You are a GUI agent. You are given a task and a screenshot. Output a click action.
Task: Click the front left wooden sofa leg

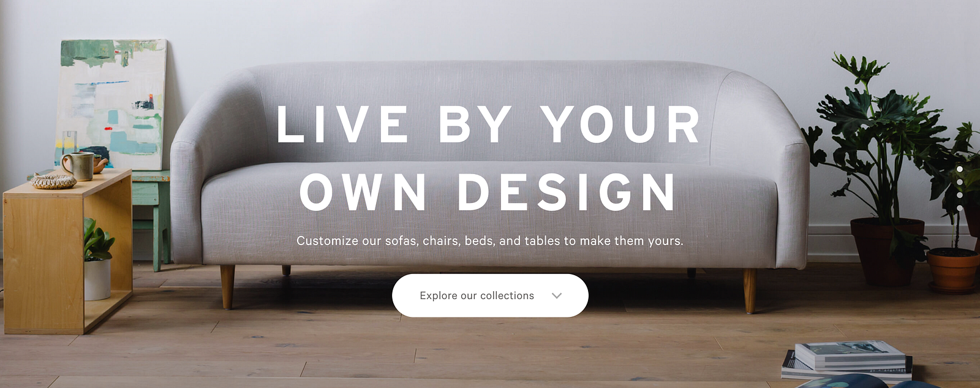coord(227,286)
